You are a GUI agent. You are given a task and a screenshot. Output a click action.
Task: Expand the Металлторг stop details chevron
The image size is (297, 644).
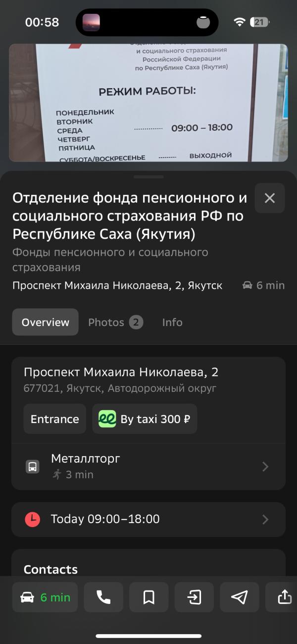pos(265,467)
